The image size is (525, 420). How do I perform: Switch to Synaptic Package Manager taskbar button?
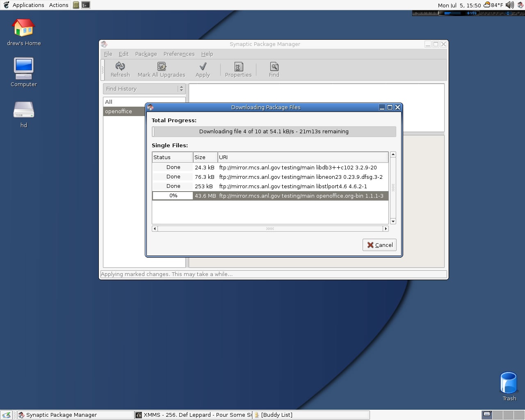click(x=75, y=415)
